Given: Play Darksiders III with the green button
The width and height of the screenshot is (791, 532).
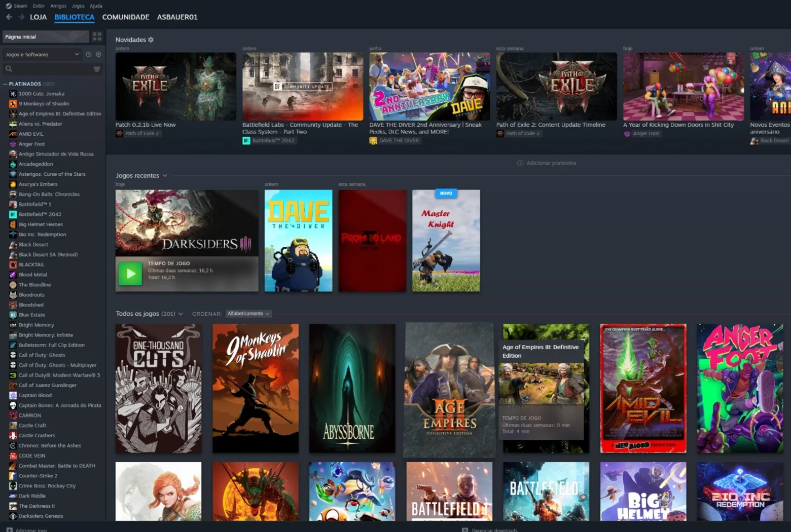Looking at the screenshot, I should click(x=130, y=274).
